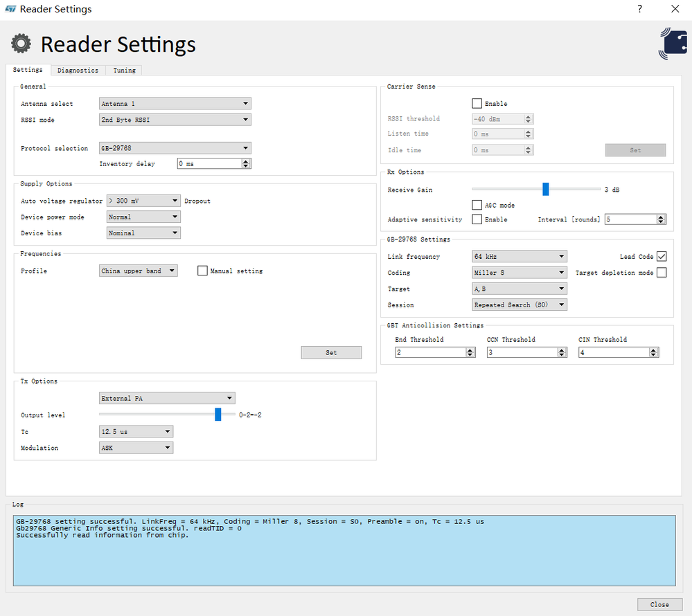Open the External PA dropdown
Viewport: 692px width, 616px height.
(167, 398)
